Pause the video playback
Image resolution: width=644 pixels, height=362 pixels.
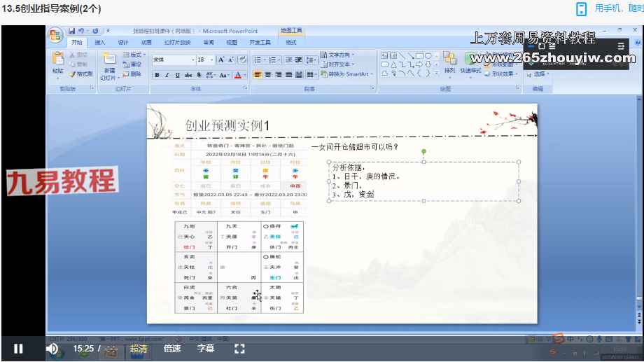tap(18, 349)
